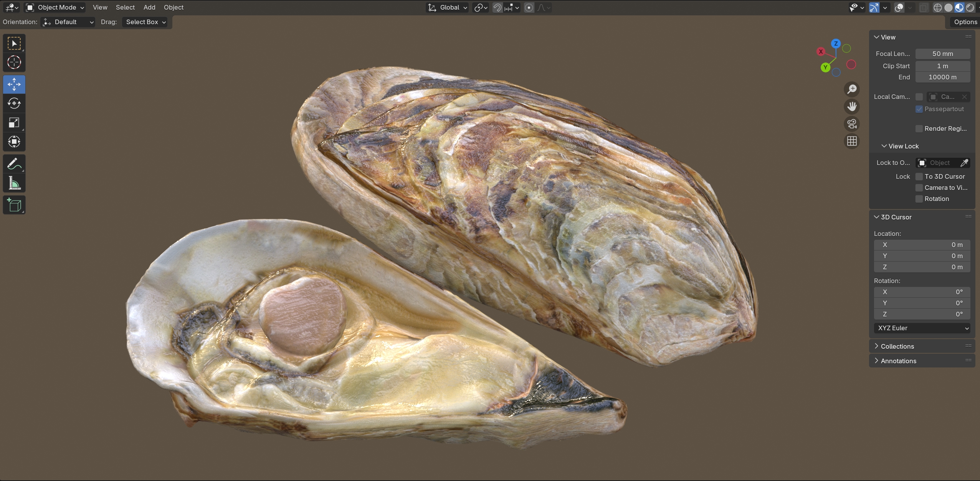Open the Add menu
Screen dimensions: 980x481
pyautogui.click(x=149, y=7)
